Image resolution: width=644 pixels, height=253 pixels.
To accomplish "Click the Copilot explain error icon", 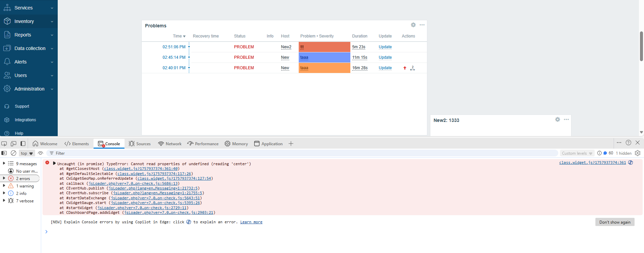I will coord(630,162).
